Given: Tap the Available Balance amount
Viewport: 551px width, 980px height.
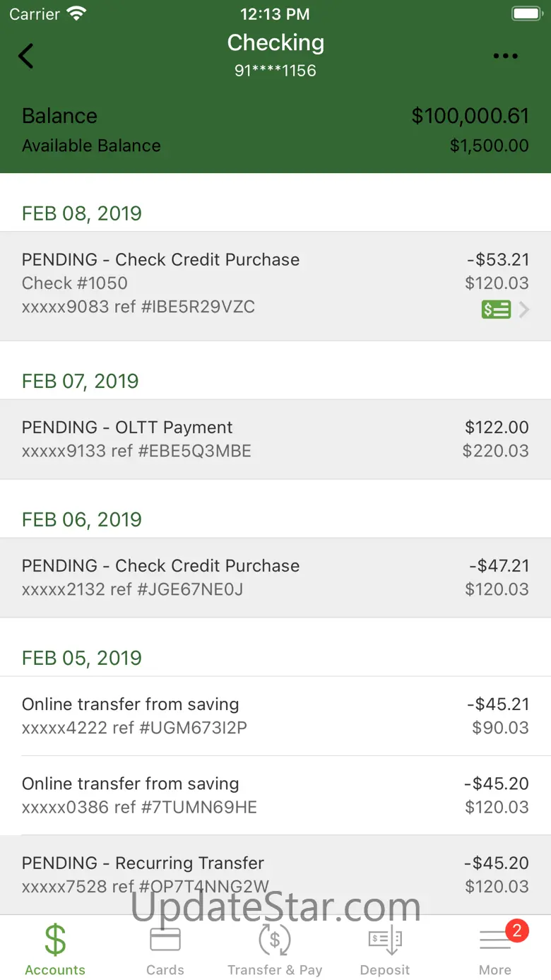Looking at the screenshot, I should click(x=489, y=146).
